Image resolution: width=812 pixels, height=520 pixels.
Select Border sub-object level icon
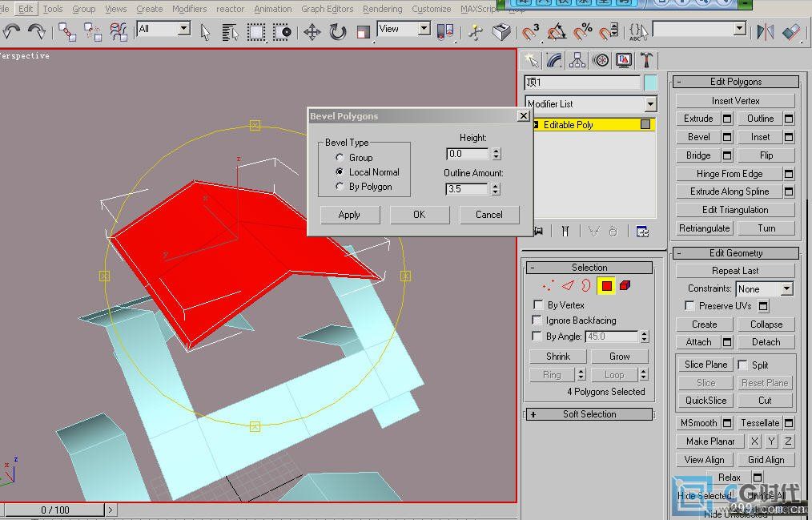click(585, 285)
